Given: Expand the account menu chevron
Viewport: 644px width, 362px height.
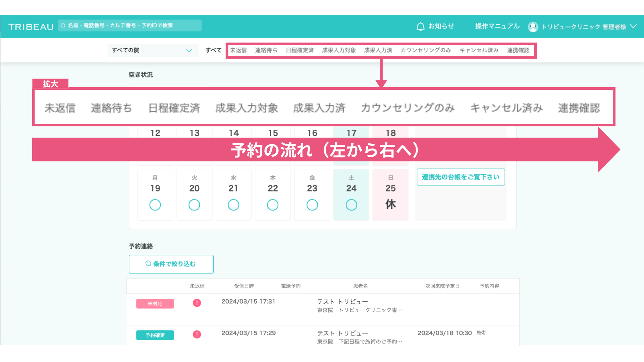Looking at the screenshot, I should [x=633, y=26].
